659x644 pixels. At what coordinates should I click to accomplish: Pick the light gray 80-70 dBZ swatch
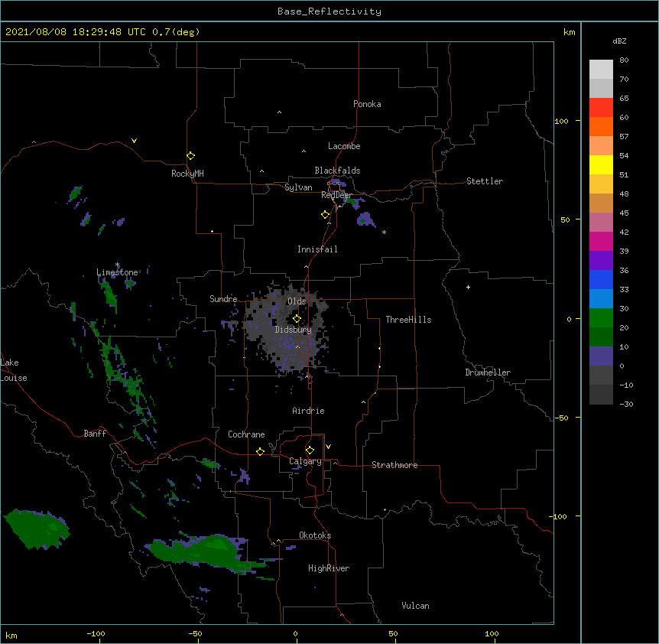pos(601,70)
